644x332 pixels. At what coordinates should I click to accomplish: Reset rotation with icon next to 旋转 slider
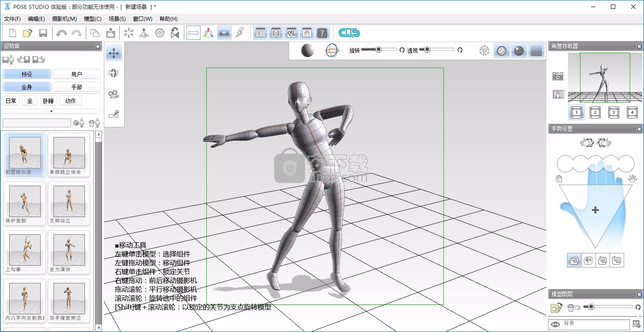pyautogui.click(x=402, y=50)
